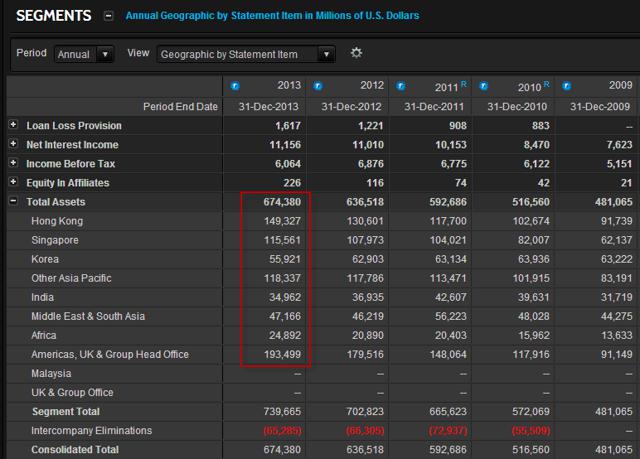Click the 2012 column year header
640x459 pixels.
(x=372, y=85)
